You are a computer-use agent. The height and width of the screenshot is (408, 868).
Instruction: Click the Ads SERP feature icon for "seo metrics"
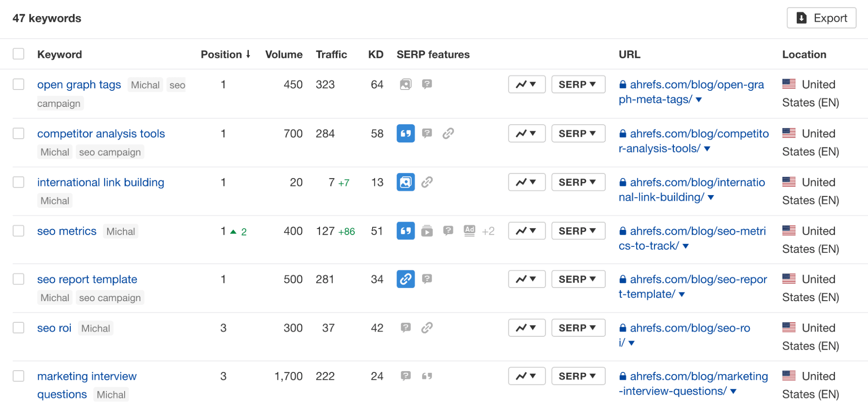tap(469, 231)
